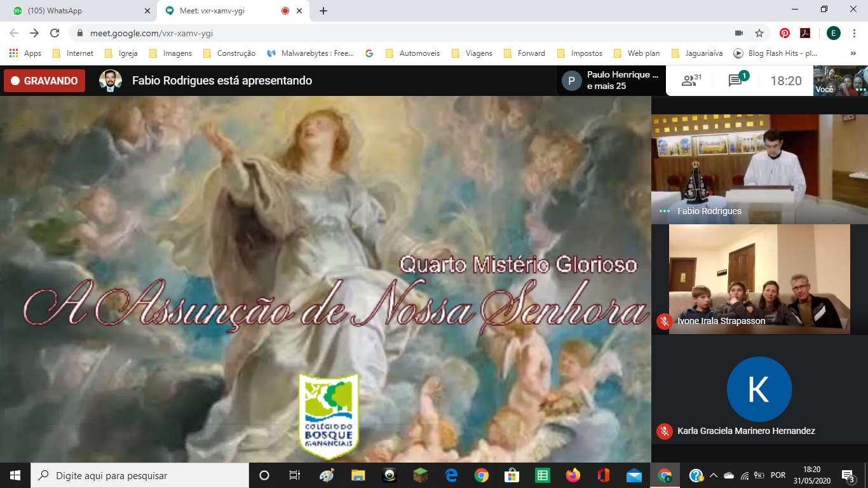Click Karla's blue 'K' avatar
This screenshot has height=488, width=868.
759,390
